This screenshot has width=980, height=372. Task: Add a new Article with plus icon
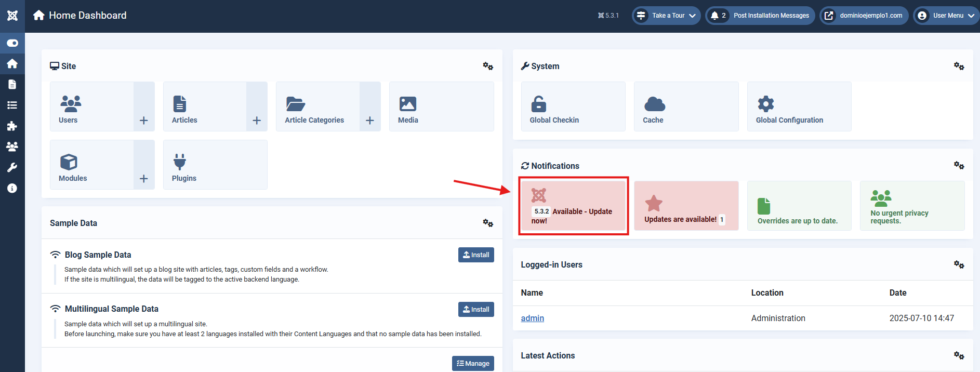[257, 121]
